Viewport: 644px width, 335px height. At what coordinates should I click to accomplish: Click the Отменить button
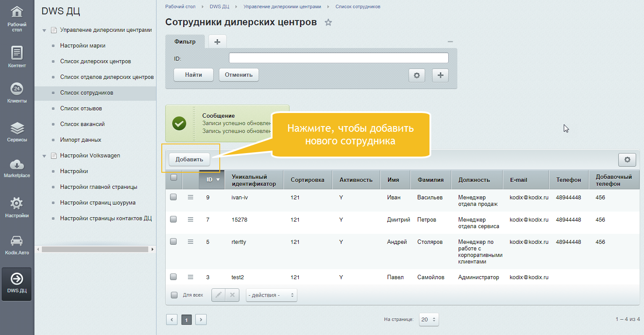click(x=239, y=75)
